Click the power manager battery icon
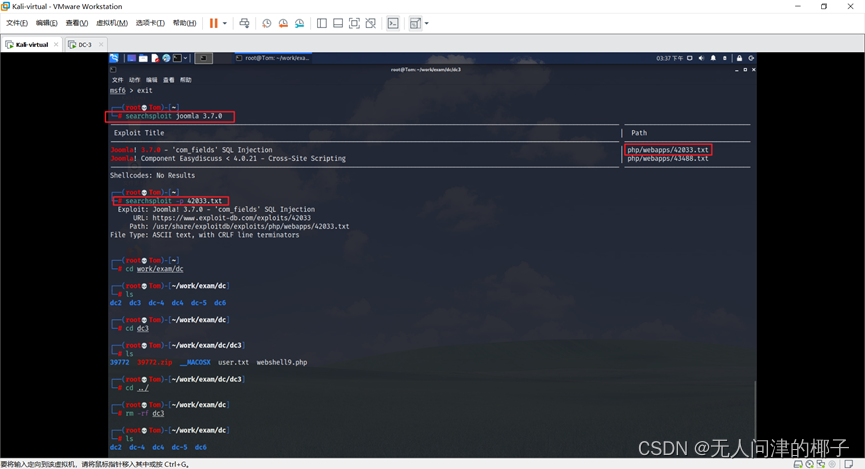This screenshot has height=469, width=865. coord(725,58)
